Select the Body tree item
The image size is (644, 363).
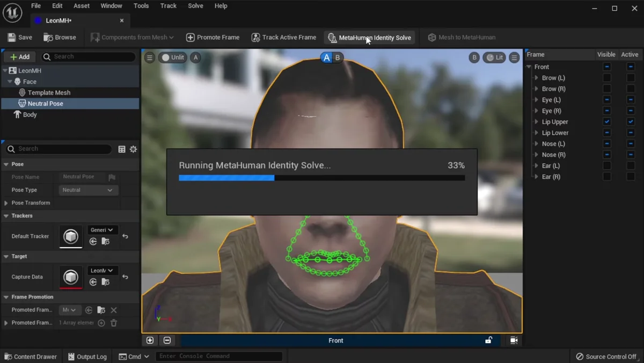(30, 114)
